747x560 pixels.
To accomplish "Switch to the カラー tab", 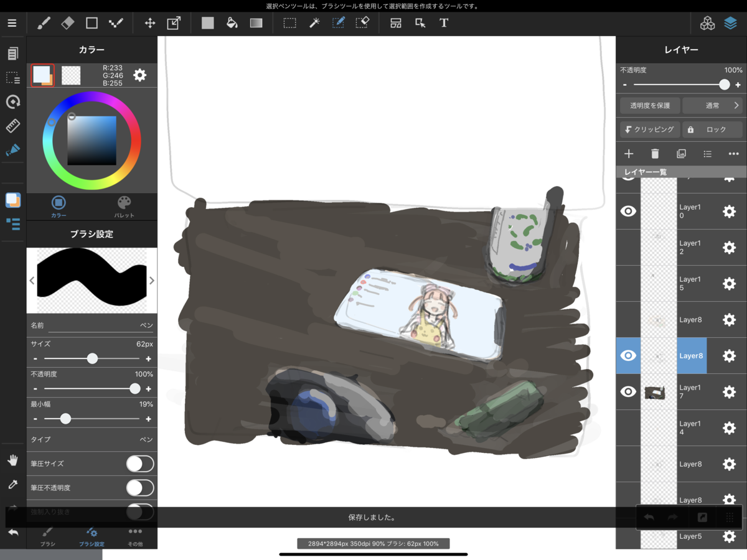I will point(59,206).
